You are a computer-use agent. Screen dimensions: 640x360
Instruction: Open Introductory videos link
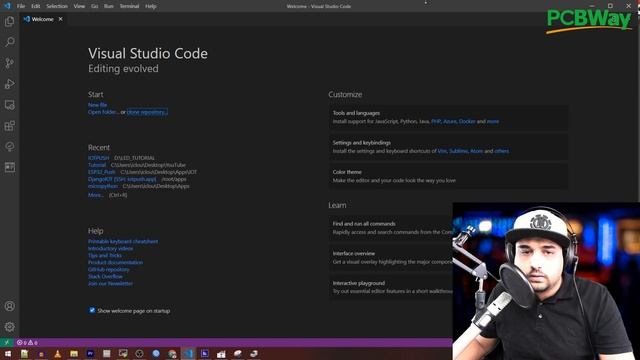pos(111,248)
